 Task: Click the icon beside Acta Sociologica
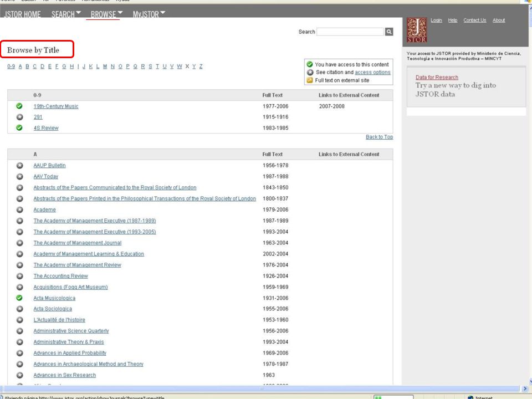(20, 309)
